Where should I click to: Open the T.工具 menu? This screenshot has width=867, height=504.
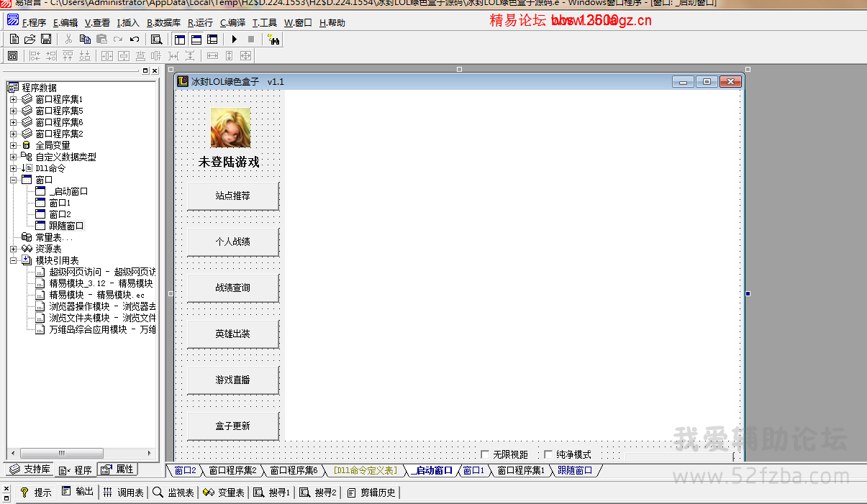pyautogui.click(x=264, y=22)
